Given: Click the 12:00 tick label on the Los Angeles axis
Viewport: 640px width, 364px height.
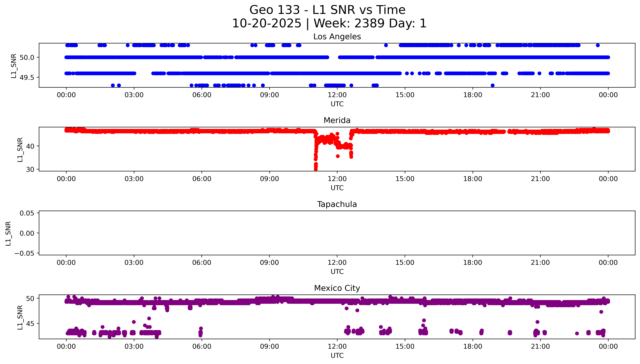Looking at the screenshot, I should click(337, 95).
